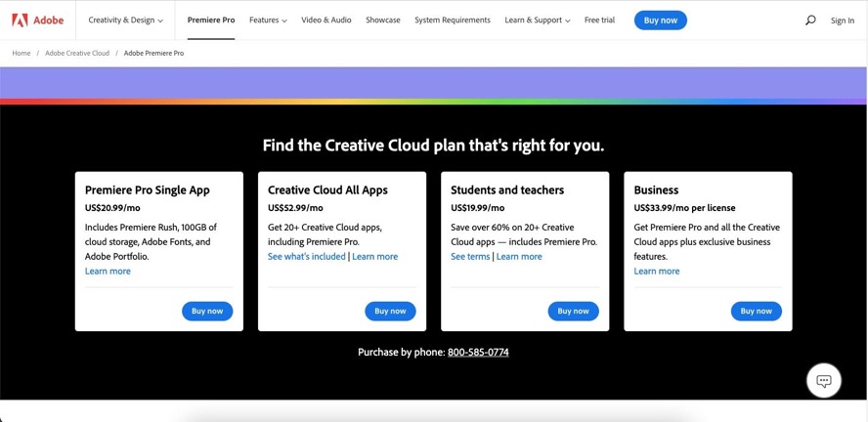Open the Free trial link

click(x=599, y=20)
